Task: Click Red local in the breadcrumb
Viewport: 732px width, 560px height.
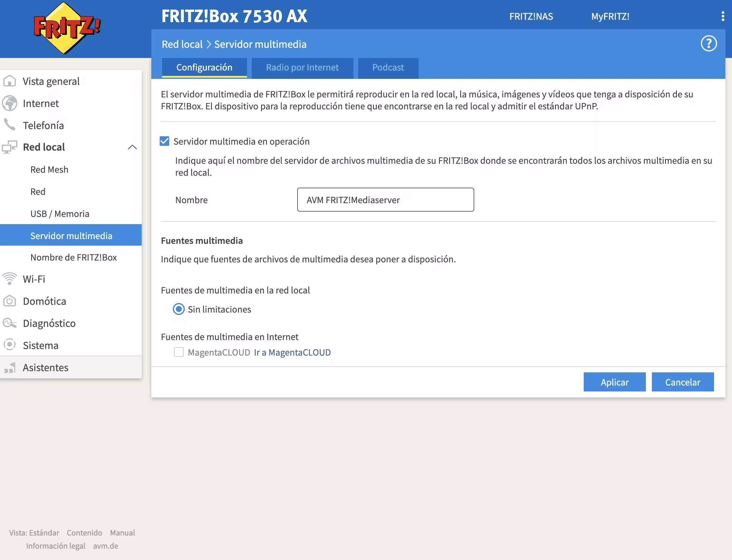Action: click(182, 44)
